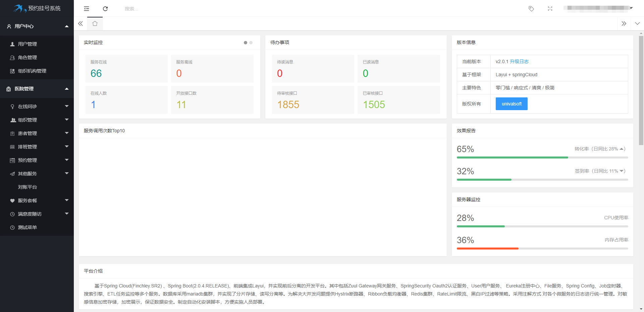644x312 pixels.
Task: Open the 开放接口数 11 card
Action: 212,100
